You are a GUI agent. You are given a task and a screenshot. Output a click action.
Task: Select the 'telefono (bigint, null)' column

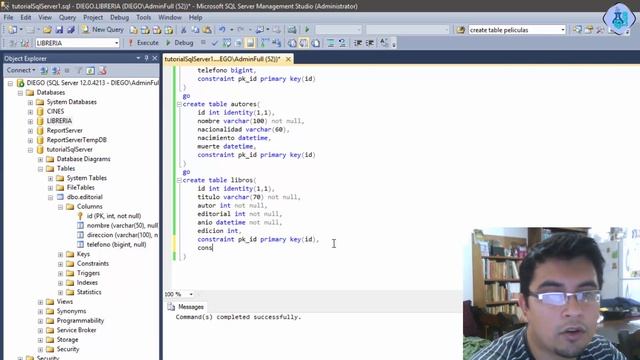click(x=116, y=244)
